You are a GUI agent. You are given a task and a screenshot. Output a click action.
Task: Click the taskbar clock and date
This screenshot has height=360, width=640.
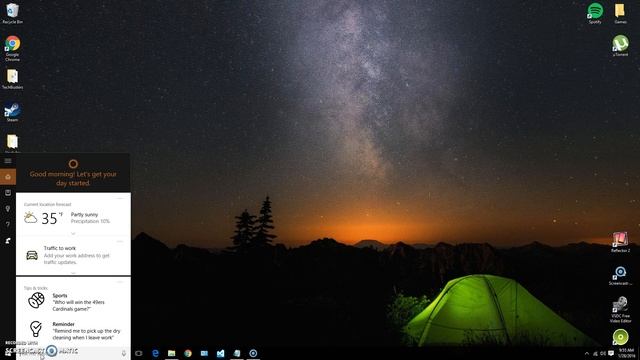click(x=626, y=353)
